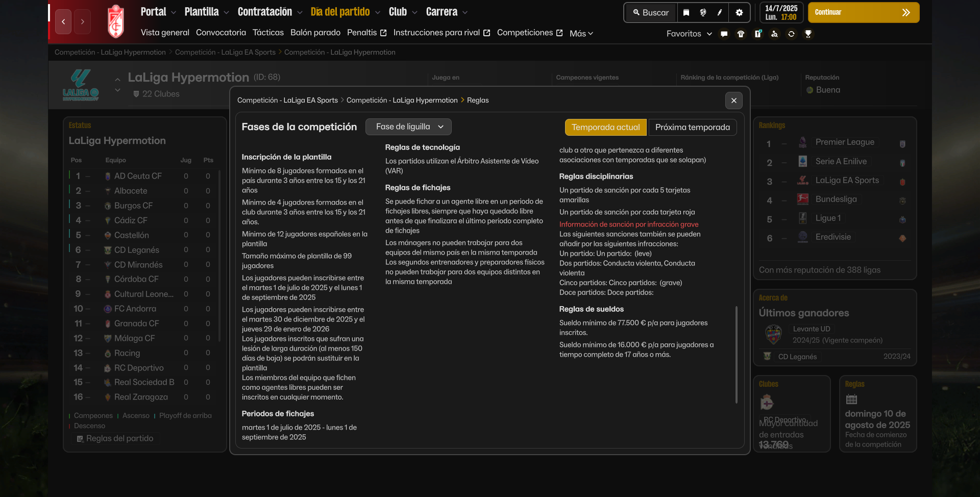Open the Plantilla menu
The width and height of the screenshot is (980, 497).
point(206,12)
